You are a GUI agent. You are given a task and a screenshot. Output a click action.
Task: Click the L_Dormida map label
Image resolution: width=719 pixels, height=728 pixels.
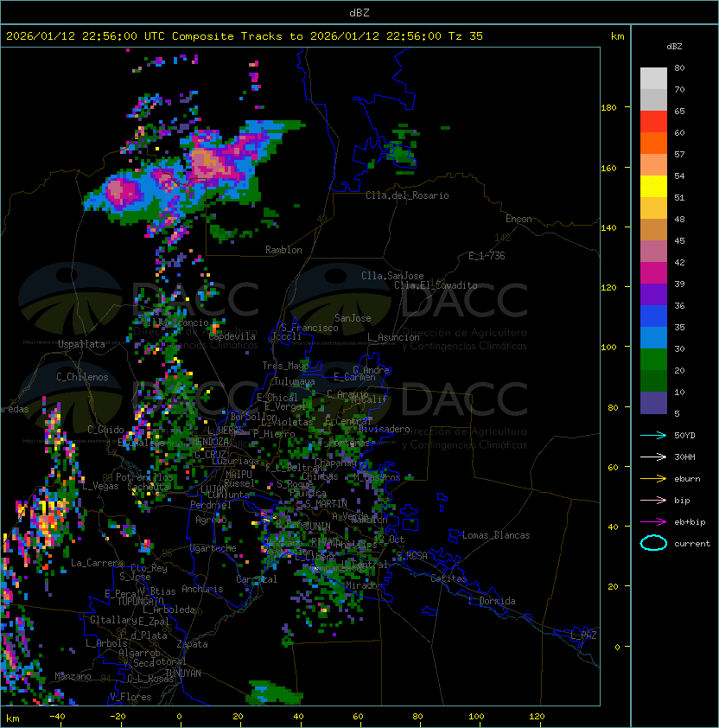pos(492,601)
